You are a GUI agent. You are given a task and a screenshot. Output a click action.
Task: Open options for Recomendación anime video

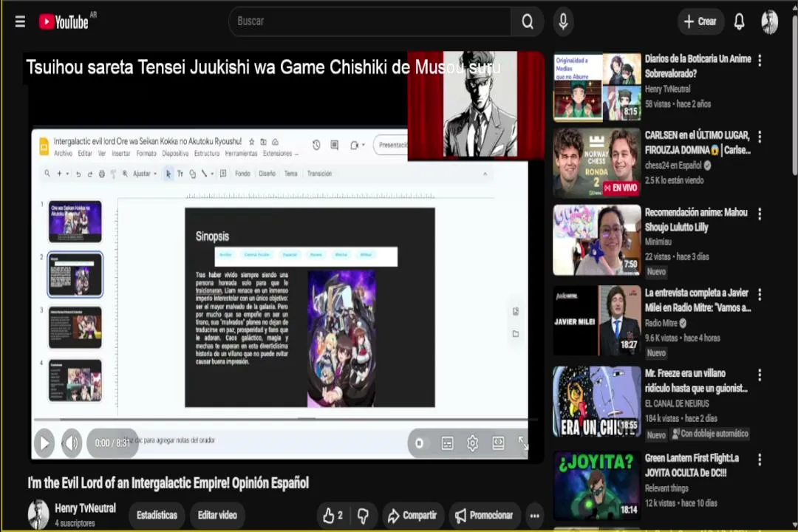tap(760, 214)
